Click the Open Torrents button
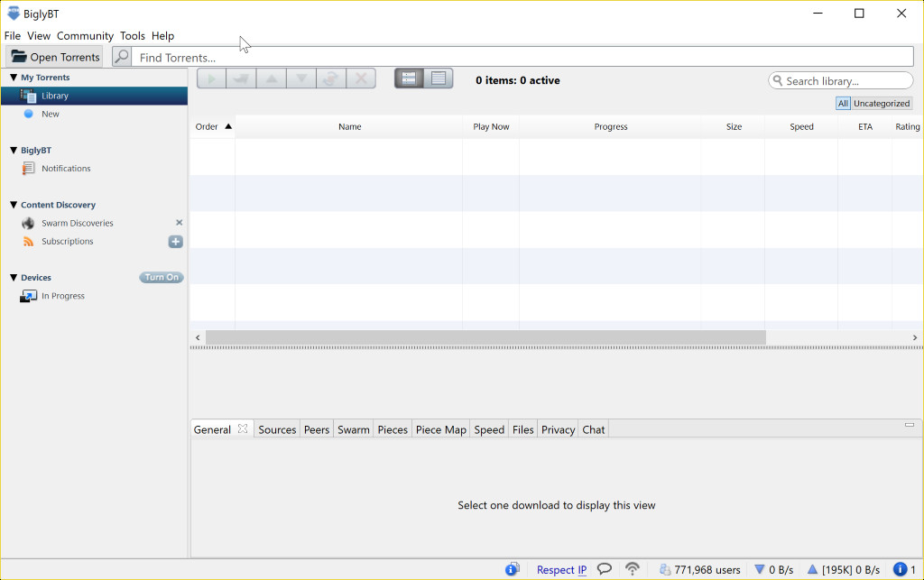The image size is (924, 580). tap(55, 57)
